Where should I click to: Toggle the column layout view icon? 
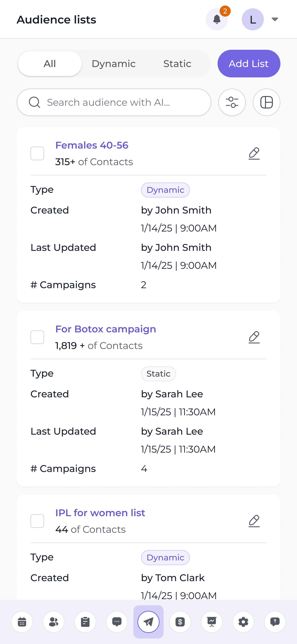coord(266,102)
